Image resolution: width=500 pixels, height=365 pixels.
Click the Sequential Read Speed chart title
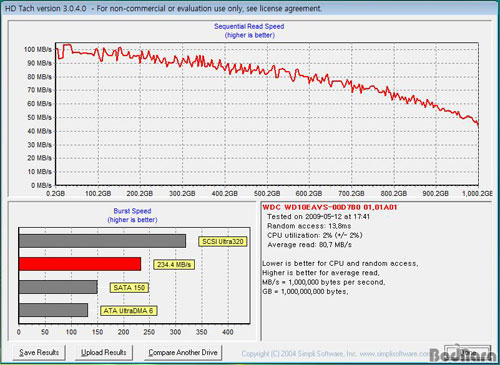249,26
